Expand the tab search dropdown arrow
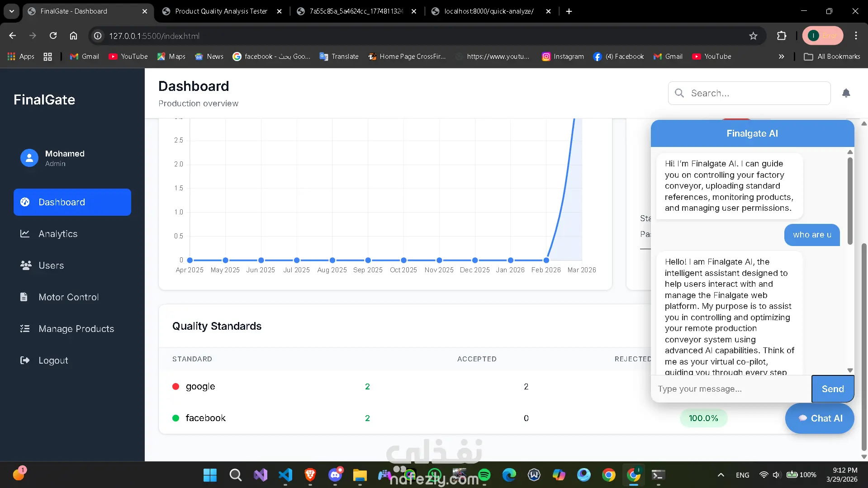The height and width of the screenshot is (488, 868). tap(12, 11)
